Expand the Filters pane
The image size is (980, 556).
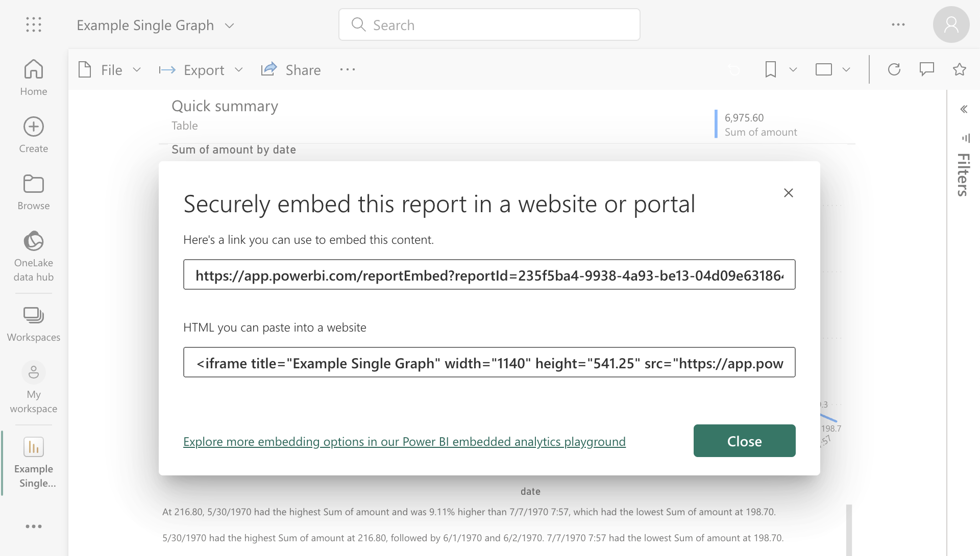[964, 109]
